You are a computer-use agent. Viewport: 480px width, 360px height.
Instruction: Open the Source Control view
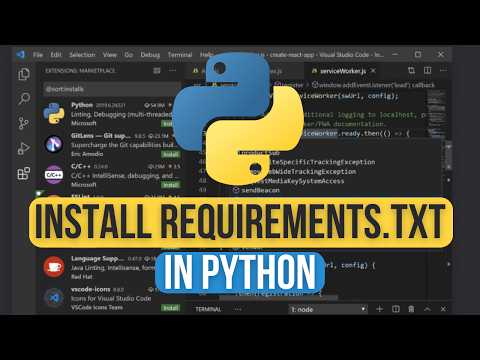coord(24,123)
